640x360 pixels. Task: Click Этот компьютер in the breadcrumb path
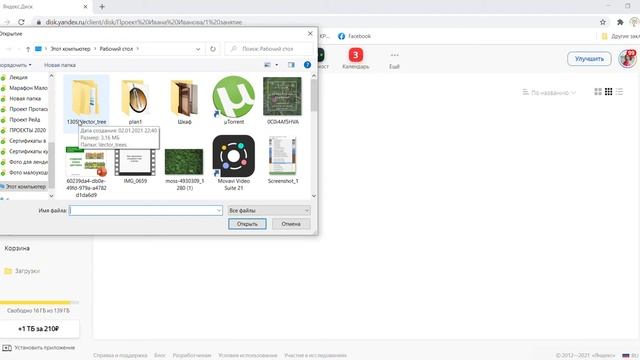point(70,49)
